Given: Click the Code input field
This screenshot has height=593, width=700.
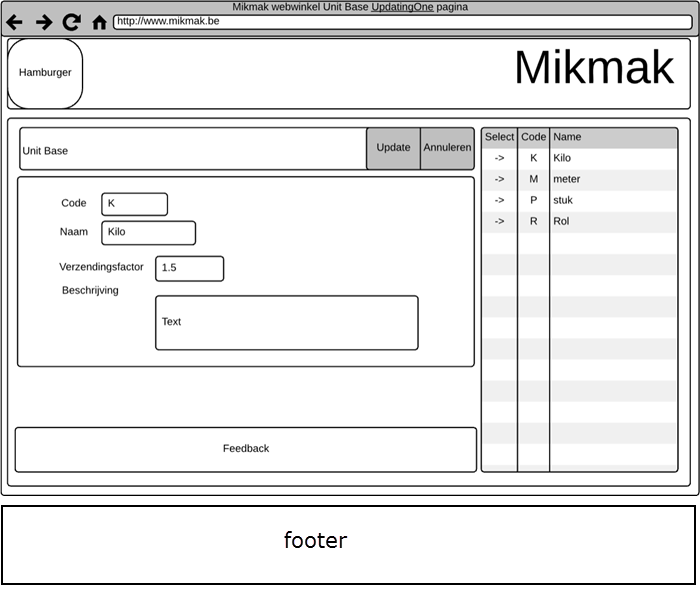Looking at the screenshot, I should pos(134,204).
